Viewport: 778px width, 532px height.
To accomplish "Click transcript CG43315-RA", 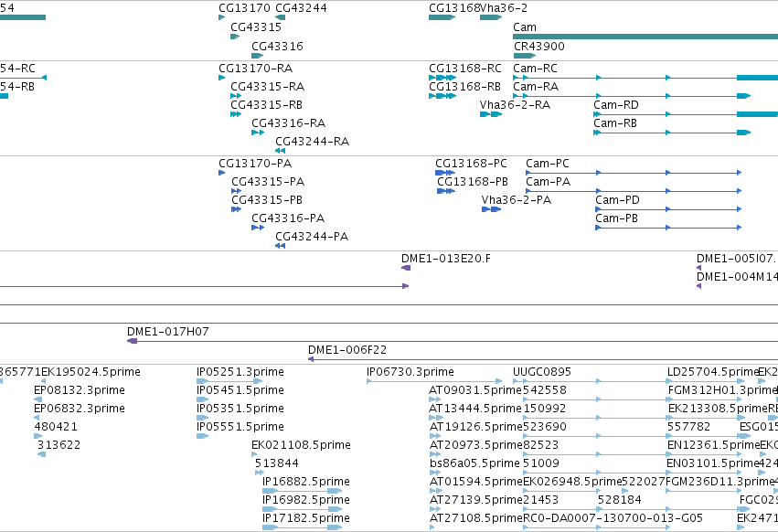I will click(268, 86).
